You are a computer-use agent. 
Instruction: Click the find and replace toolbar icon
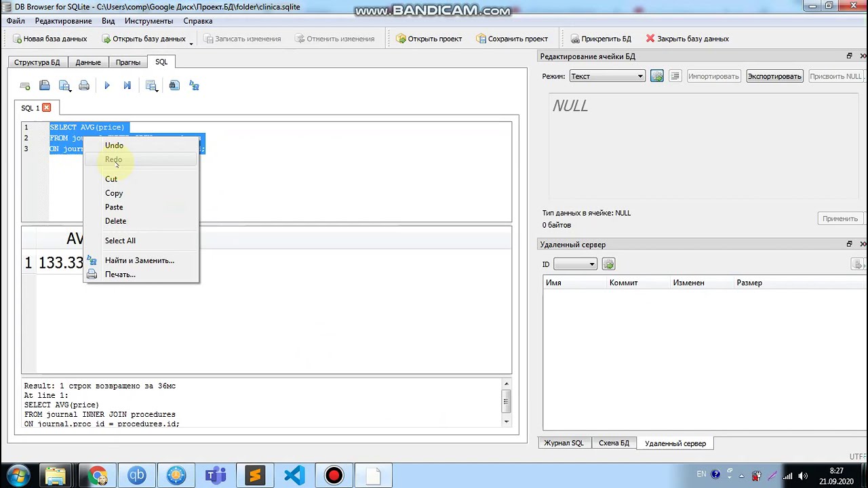click(195, 85)
